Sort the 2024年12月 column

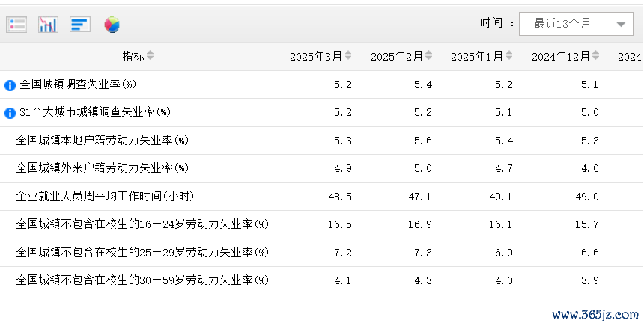[596, 56]
